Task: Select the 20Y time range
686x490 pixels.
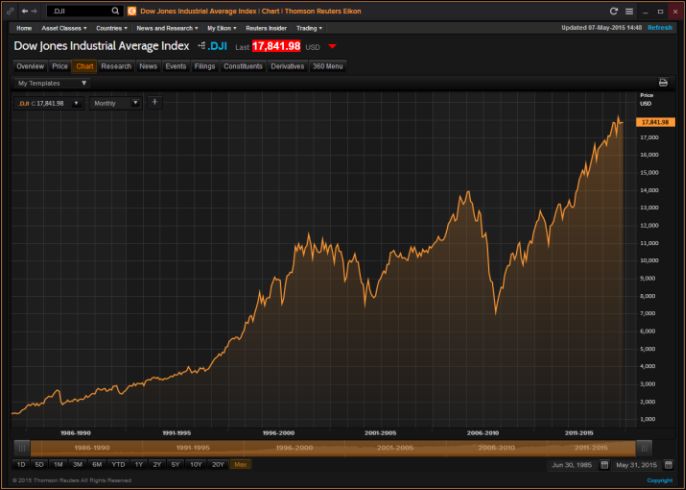Action: click(x=218, y=465)
